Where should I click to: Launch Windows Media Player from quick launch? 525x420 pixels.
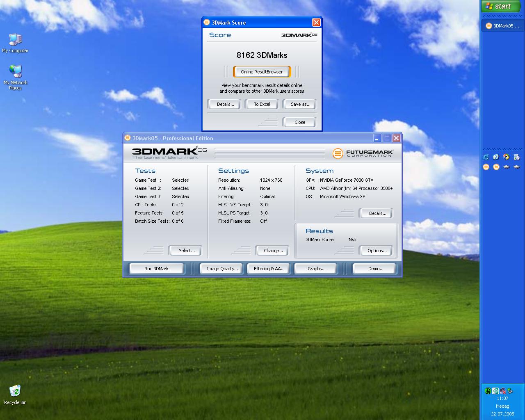[507, 157]
